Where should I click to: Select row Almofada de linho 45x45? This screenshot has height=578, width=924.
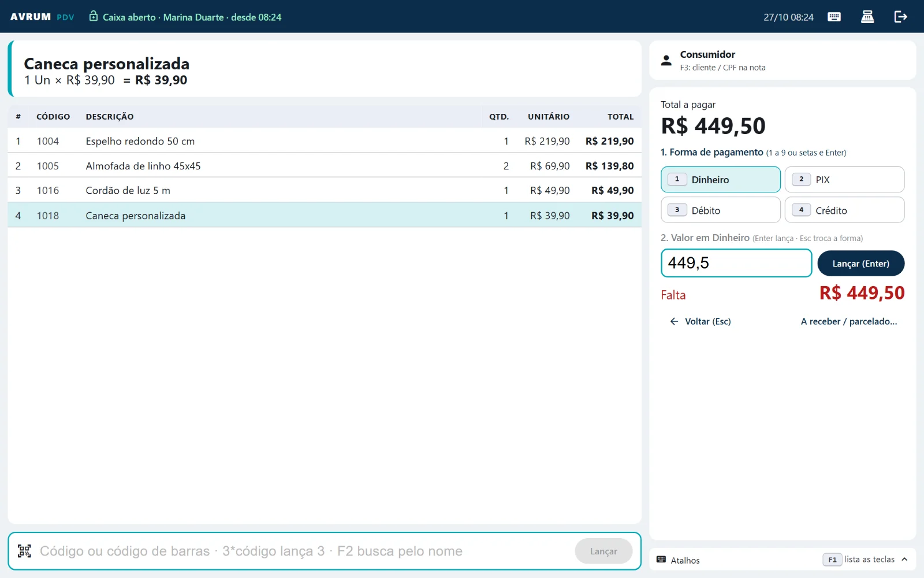point(325,166)
